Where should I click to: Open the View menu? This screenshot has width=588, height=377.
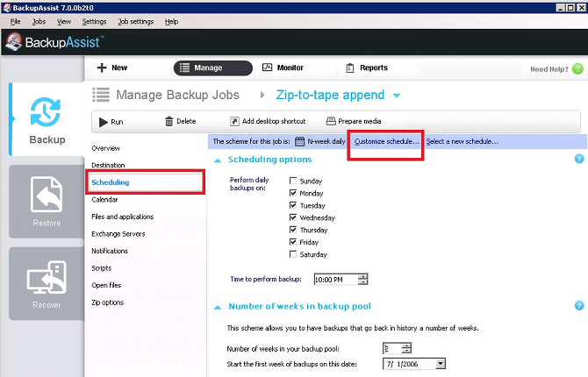64,22
